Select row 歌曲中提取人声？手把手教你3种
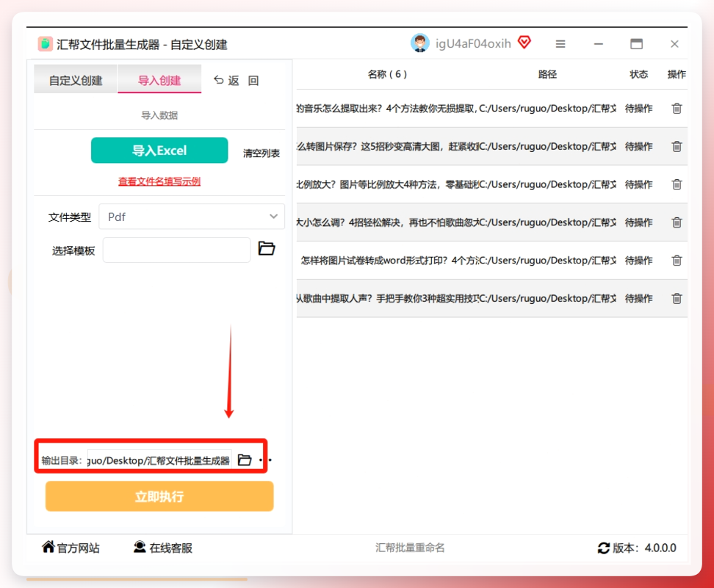This screenshot has width=714, height=588. [x=491, y=299]
